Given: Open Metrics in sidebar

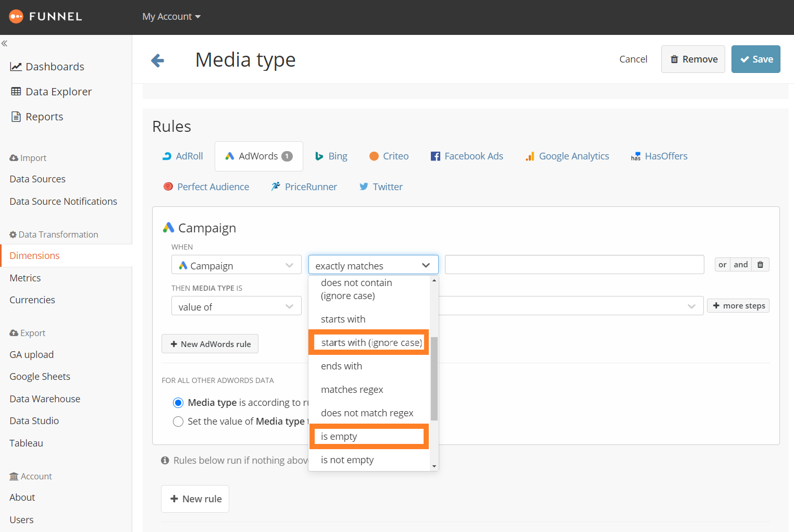Looking at the screenshot, I should [25, 278].
